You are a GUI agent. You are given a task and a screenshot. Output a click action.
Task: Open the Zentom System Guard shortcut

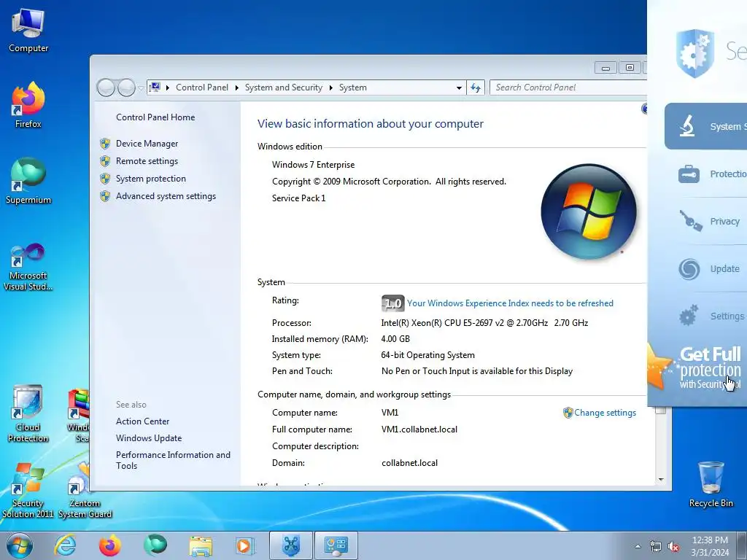point(85,491)
